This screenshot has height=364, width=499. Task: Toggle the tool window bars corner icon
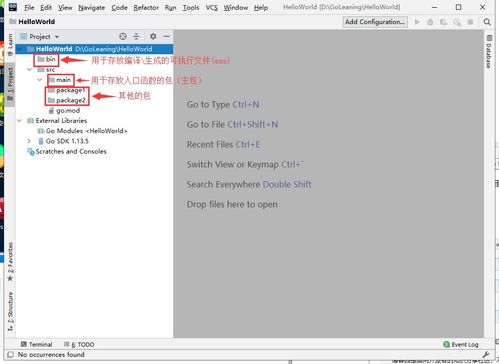click(x=10, y=354)
